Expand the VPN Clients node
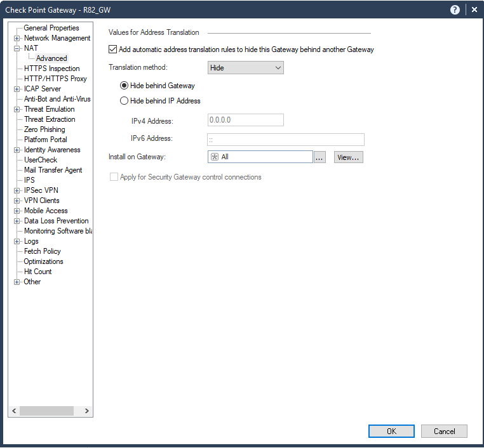The height and width of the screenshot is (448, 484). point(17,201)
